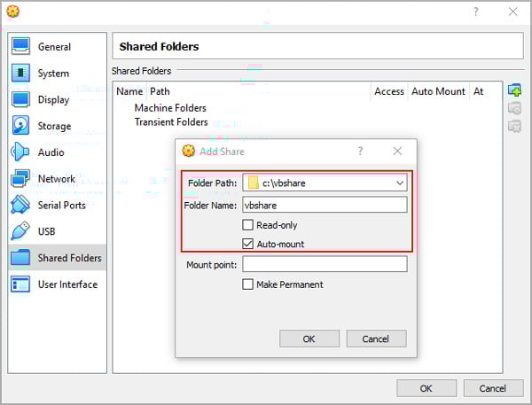Open the Audio speaker icon
Viewport: 532px width, 405px height.
click(x=20, y=152)
